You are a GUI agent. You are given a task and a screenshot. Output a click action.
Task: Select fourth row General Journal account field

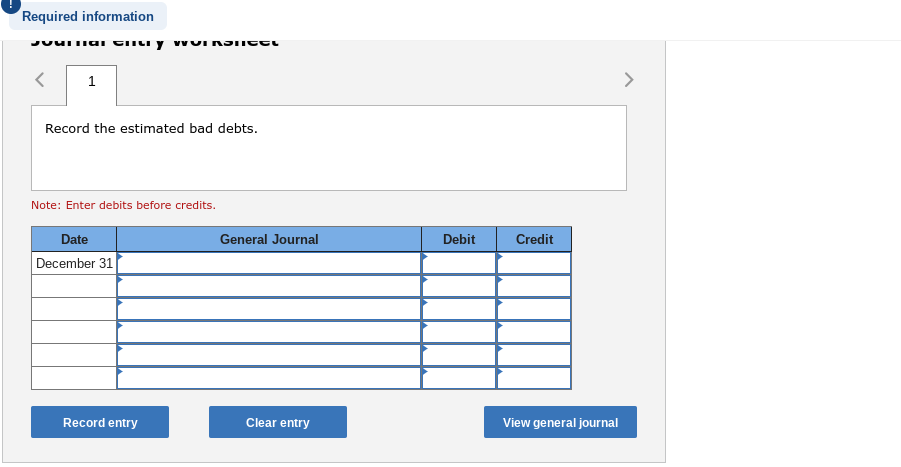[269, 332]
